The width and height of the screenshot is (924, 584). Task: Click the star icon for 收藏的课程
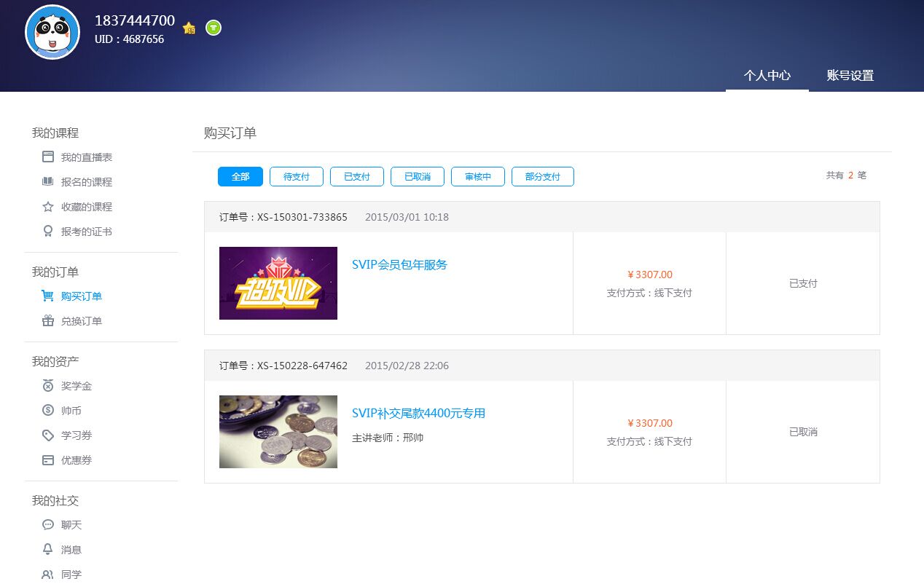click(48, 207)
